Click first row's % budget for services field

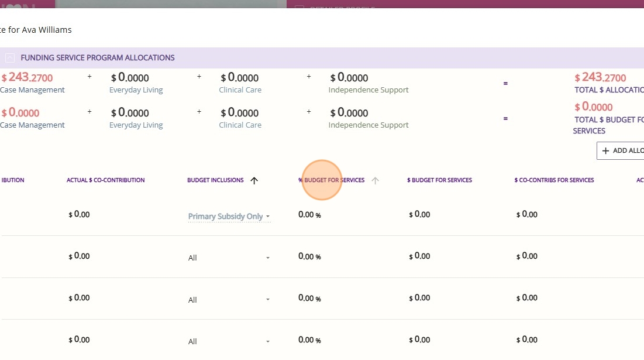(x=309, y=215)
